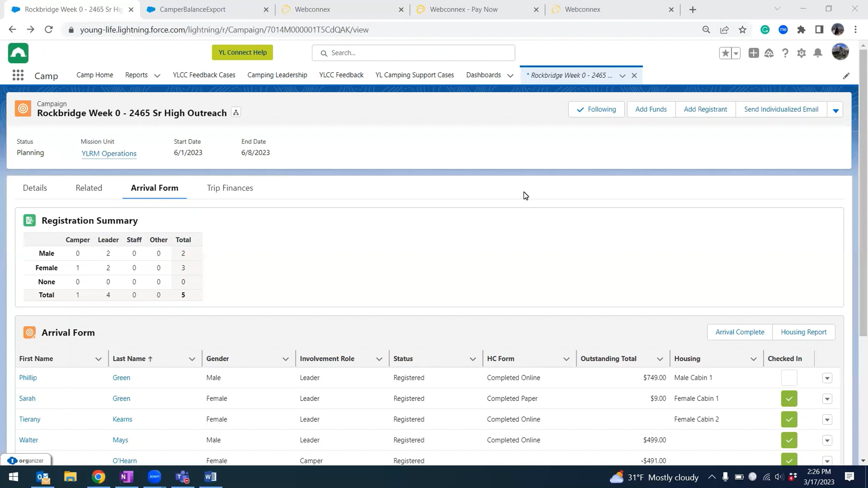Open Gender column menu
This screenshot has height=488, width=868.
[x=285, y=359]
